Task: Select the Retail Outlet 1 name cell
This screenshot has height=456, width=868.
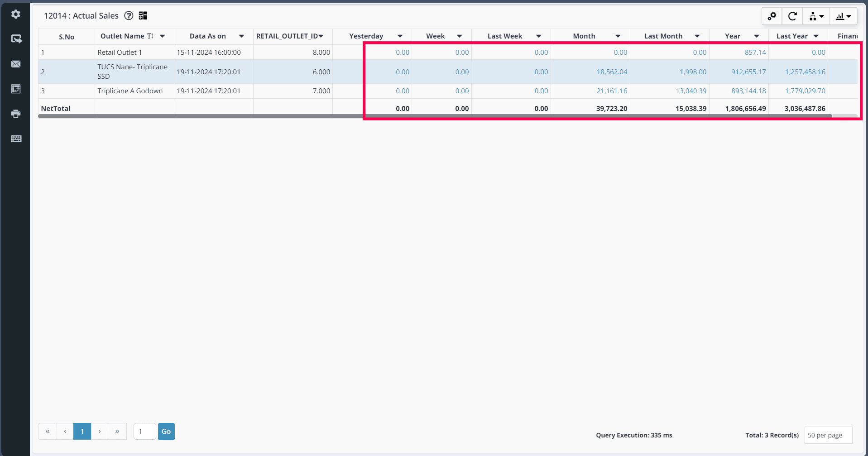Action: (x=134, y=53)
